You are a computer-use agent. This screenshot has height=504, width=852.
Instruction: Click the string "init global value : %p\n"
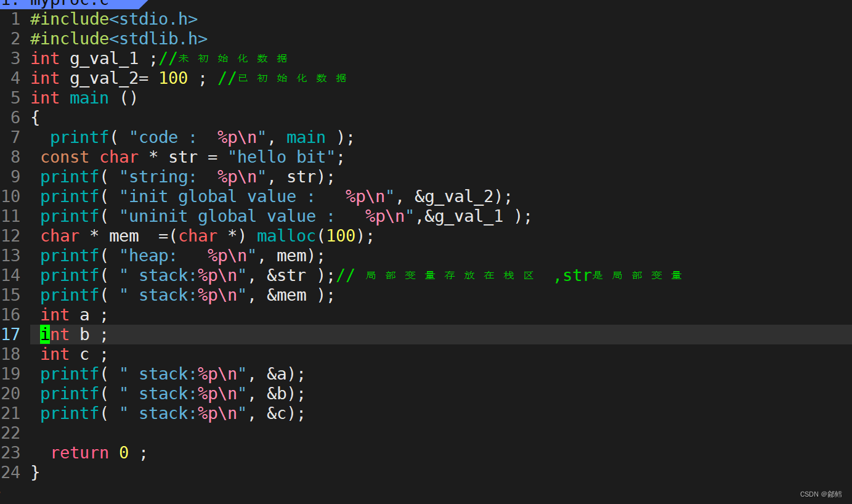click(x=258, y=196)
